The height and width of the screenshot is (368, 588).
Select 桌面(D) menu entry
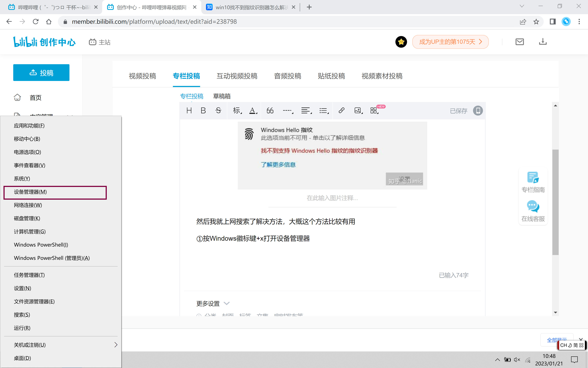(61, 358)
